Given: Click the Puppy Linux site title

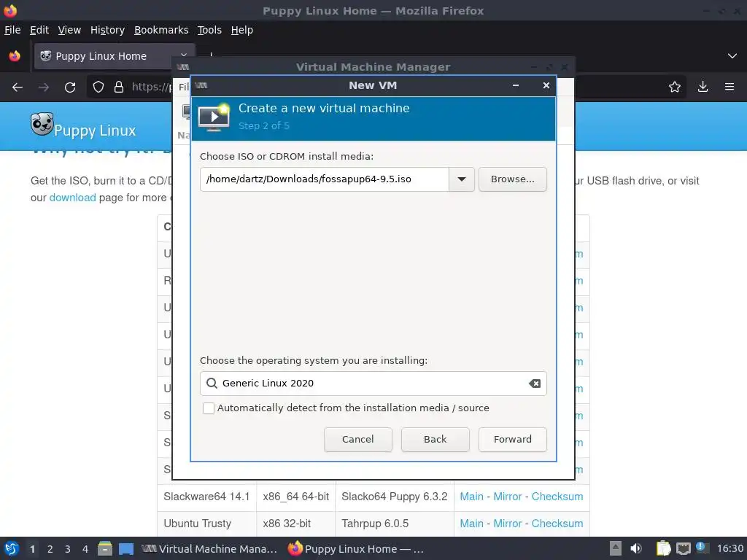Looking at the screenshot, I should pyautogui.click(x=95, y=131).
